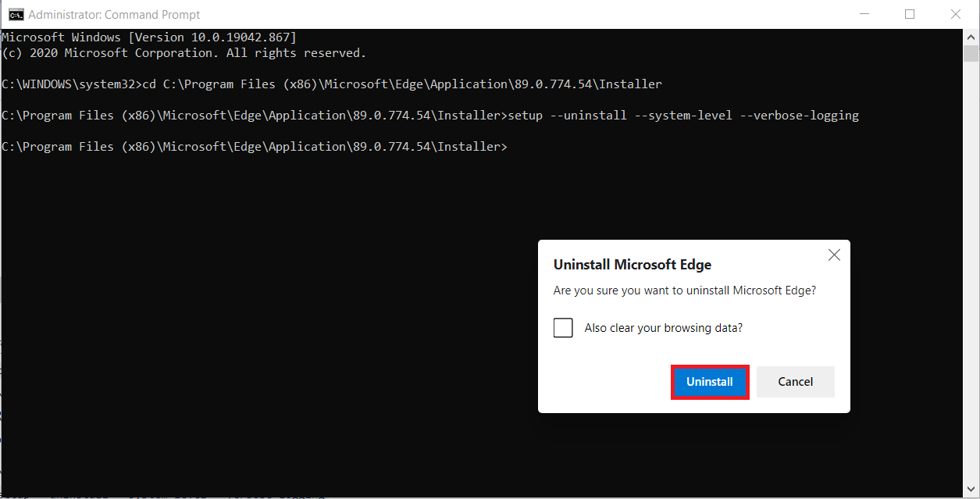Click 'Are you sure you want to uninstall' text

coord(685,290)
